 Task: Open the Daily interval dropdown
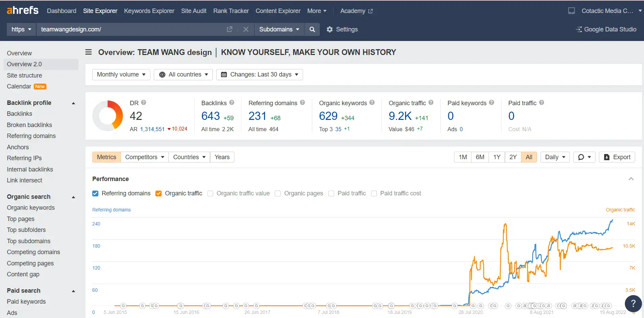[555, 157]
